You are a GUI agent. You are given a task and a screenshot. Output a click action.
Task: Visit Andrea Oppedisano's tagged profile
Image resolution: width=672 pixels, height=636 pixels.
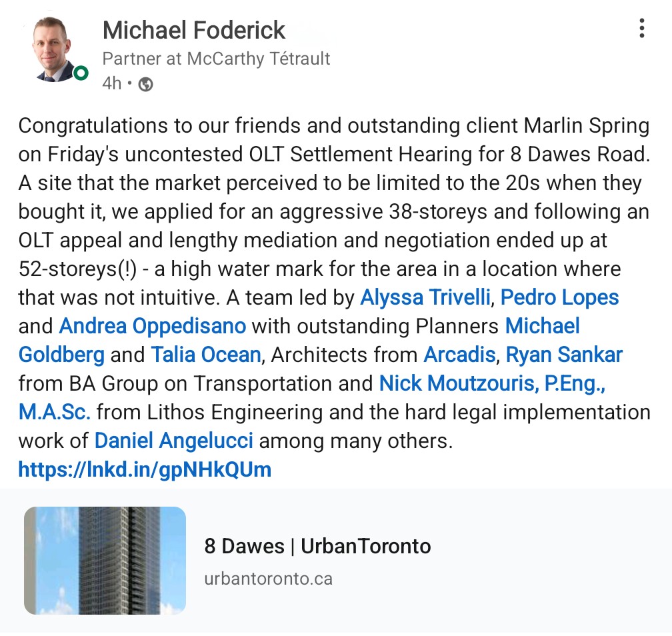pos(152,326)
